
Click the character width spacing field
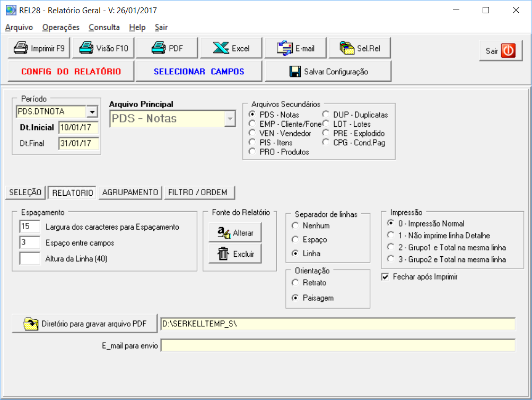click(30, 227)
